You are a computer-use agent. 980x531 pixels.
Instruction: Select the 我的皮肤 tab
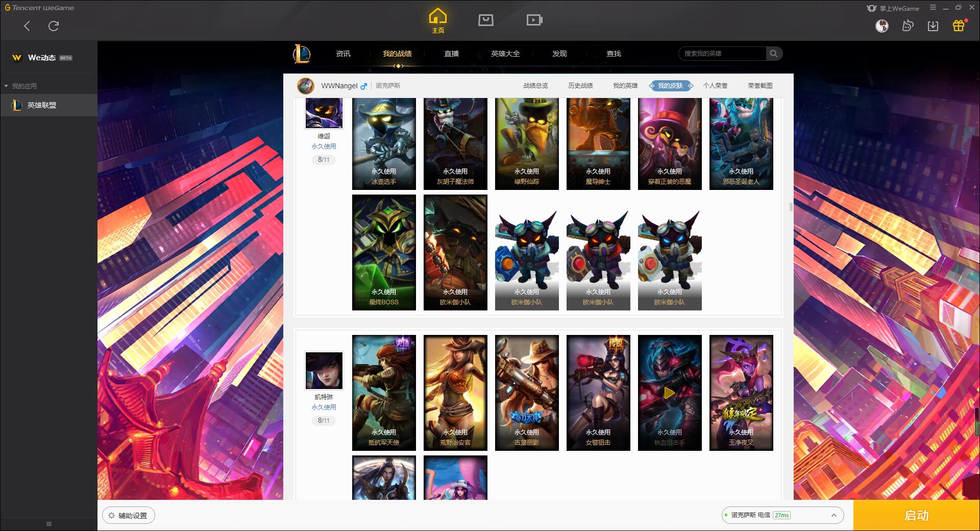point(671,86)
